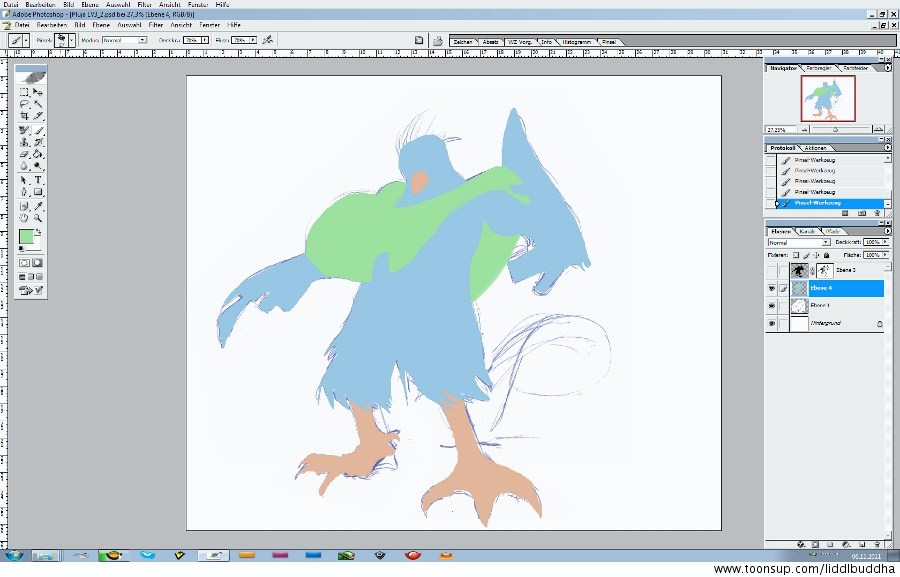The image size is (900, 577).
Task: Select the Rectangle shape tool
Action: click(x=38, y=192)
